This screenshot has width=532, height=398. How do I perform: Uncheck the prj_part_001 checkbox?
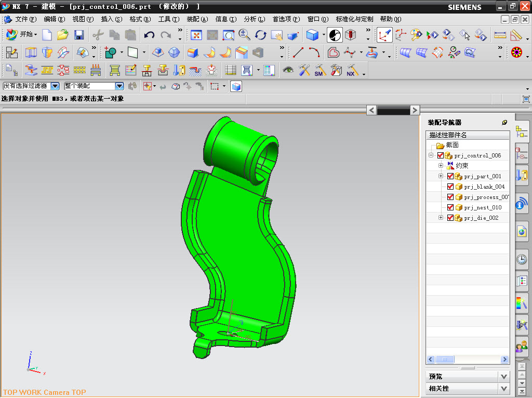tap(450, 176)
